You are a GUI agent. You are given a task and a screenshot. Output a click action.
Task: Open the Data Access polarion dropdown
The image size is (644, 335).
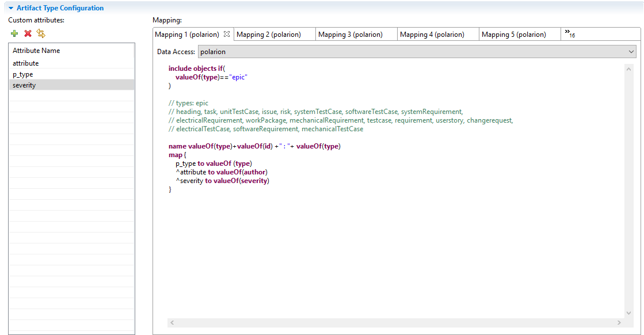pyautogui.click(x=417, y=52)
